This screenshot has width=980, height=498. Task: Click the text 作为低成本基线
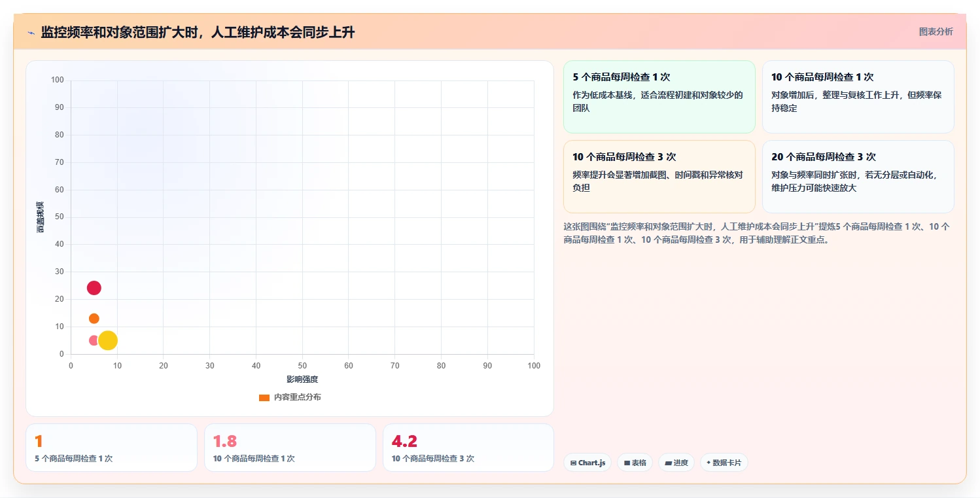(x=657, y=101)
